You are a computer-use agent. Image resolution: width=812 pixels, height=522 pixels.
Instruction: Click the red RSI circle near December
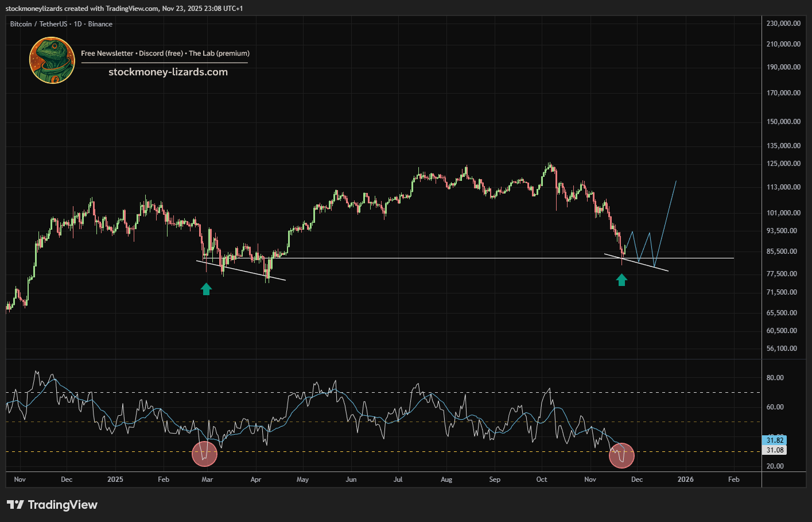[621, 455]
